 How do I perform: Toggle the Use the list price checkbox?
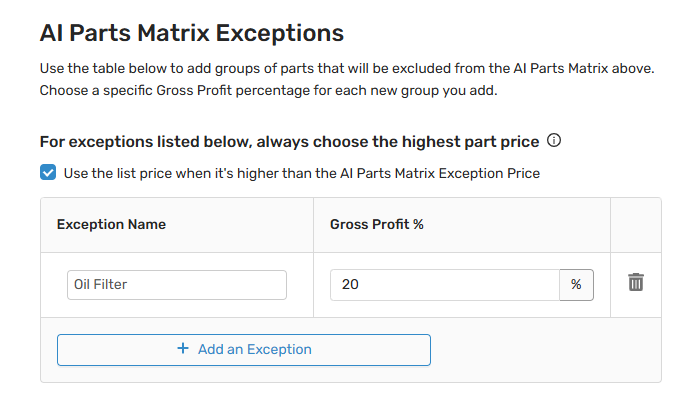(48, 172)
